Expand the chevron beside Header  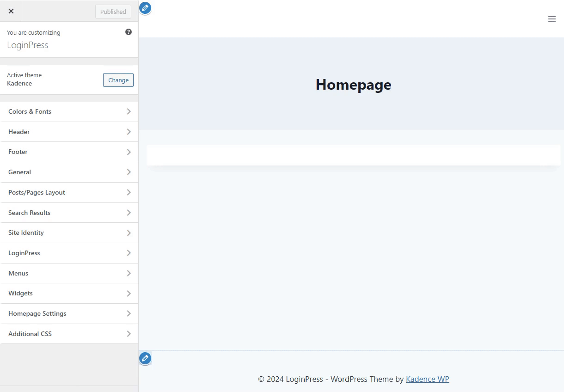(x=129, y=132)
